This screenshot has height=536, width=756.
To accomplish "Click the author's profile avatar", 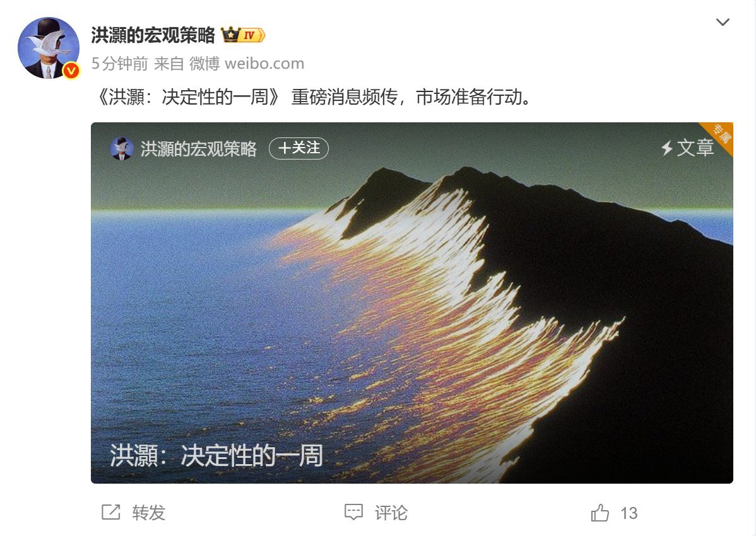I will pyautogui.click(x=49, y=48).
